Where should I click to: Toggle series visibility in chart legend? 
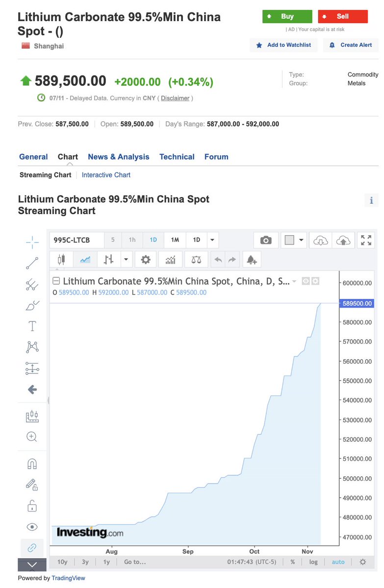point(306,281)
